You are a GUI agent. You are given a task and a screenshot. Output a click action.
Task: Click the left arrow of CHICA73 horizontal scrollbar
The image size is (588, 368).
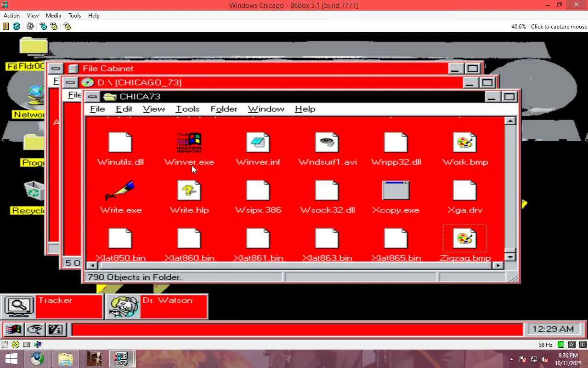(92, 265)
